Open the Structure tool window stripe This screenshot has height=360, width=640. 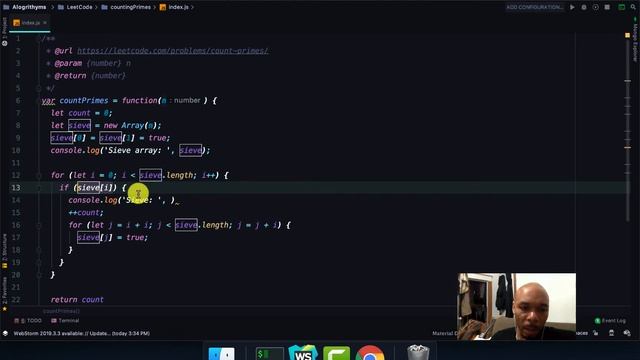[x=4, y=251]
